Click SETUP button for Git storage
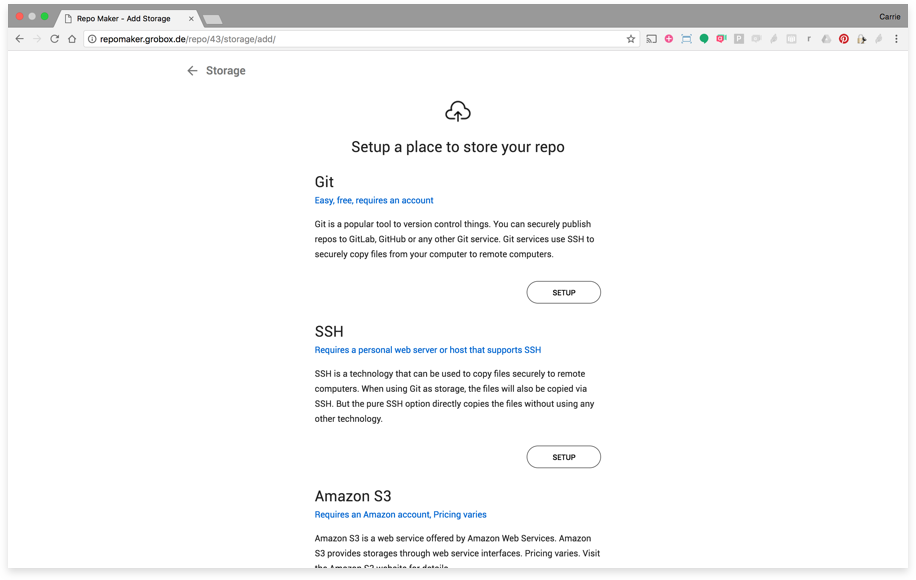The image size is (916, 580). coord(563,292)
